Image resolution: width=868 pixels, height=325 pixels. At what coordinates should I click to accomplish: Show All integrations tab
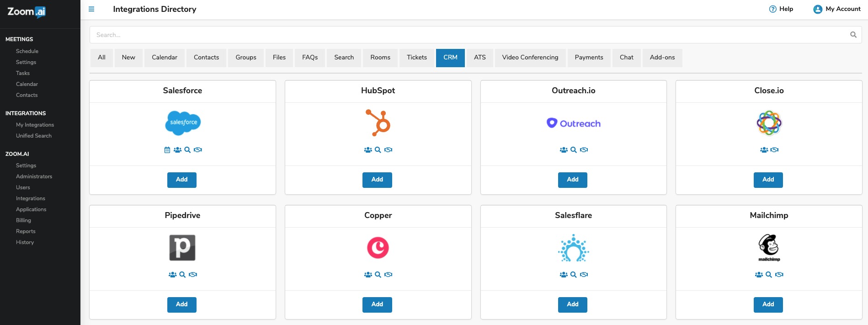[x=101, y=58]
